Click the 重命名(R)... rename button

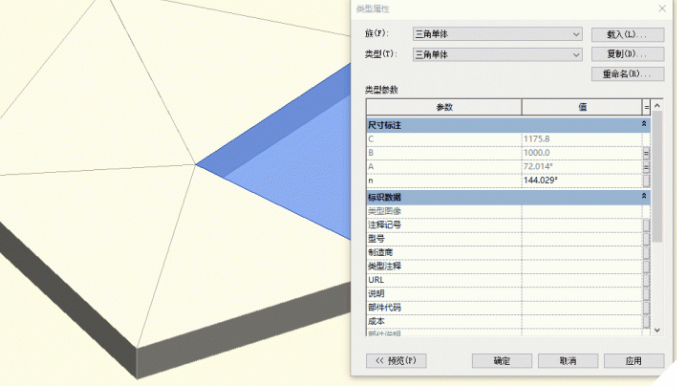pyautogui.click(x=627, y=74)
